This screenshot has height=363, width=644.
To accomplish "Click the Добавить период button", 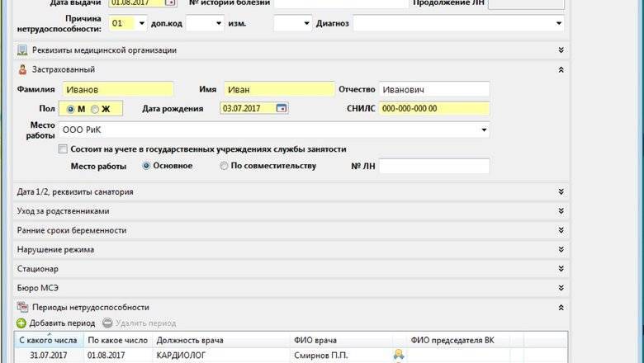I will pyautogui.click(x=56, y=323).
